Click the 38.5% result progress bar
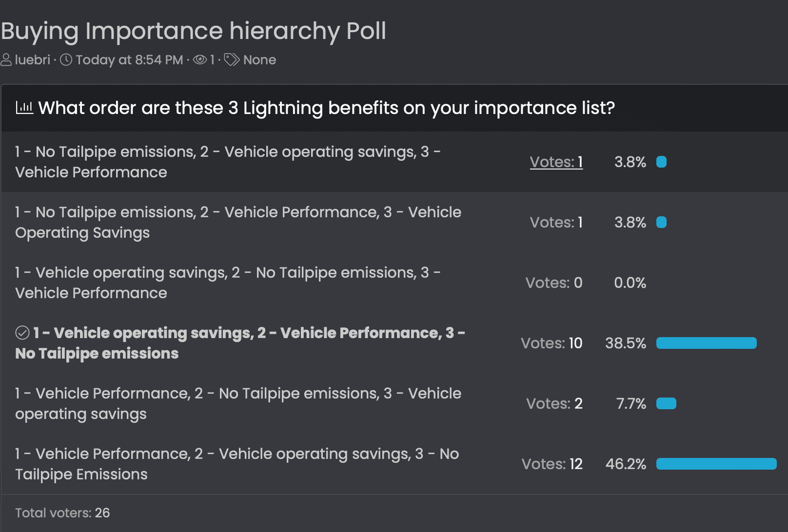Viewport: 788px width, 532px height. click(x=706, y=343)
